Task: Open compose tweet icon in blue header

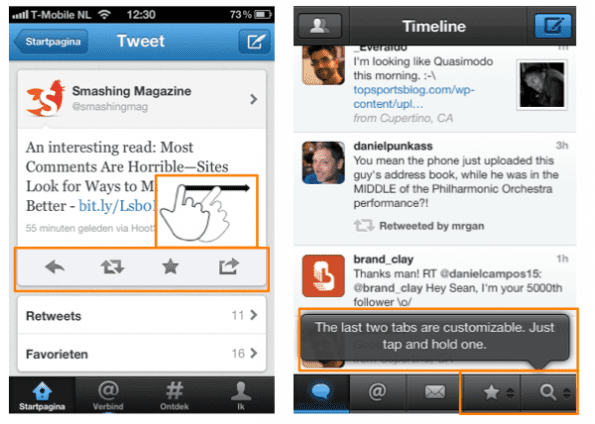Action: point(255,41)
